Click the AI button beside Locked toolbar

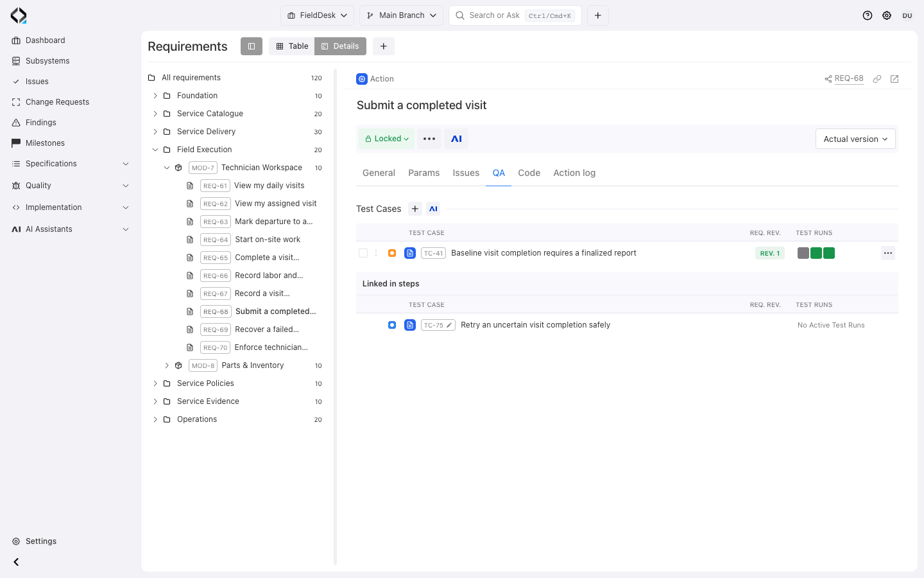pos(457,139)
